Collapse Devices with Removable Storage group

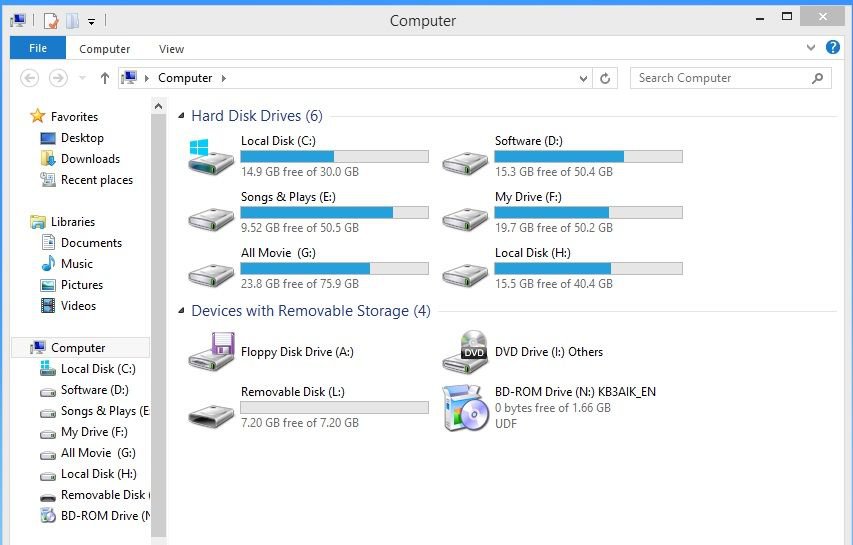point(181,311)
